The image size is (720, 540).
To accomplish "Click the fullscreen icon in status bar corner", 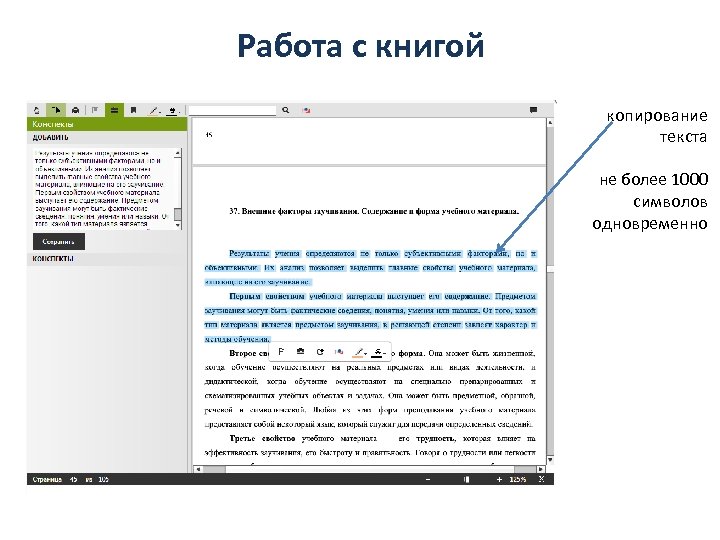I will coord(541,479).
